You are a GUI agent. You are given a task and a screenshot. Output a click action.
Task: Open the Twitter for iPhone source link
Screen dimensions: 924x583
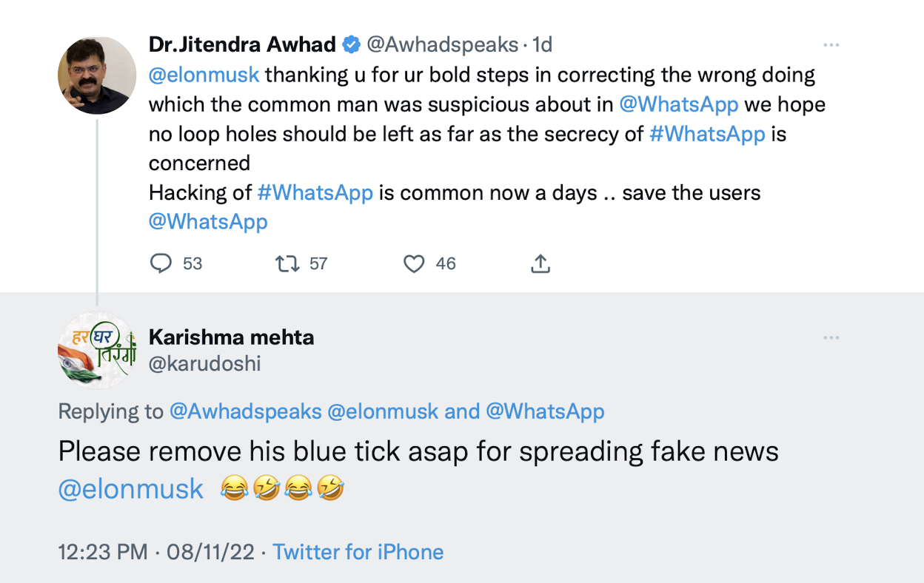358,552
